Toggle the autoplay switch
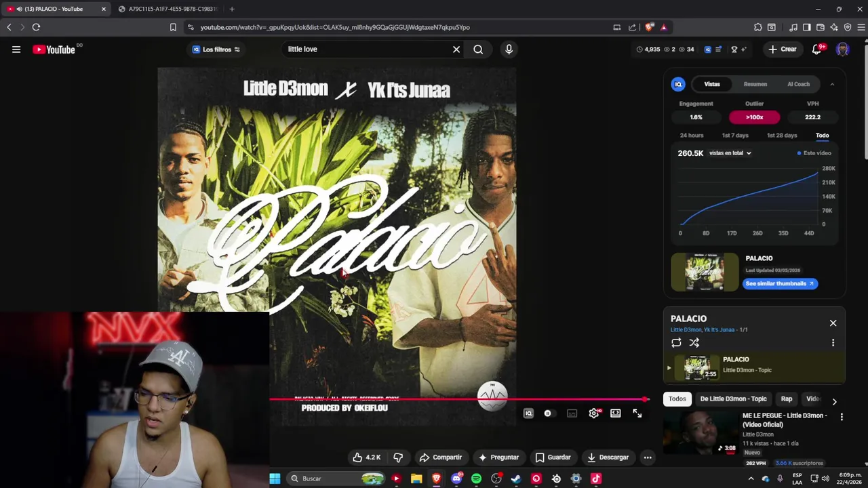Screen dimensions: 868x488 (x=548, y=413)
